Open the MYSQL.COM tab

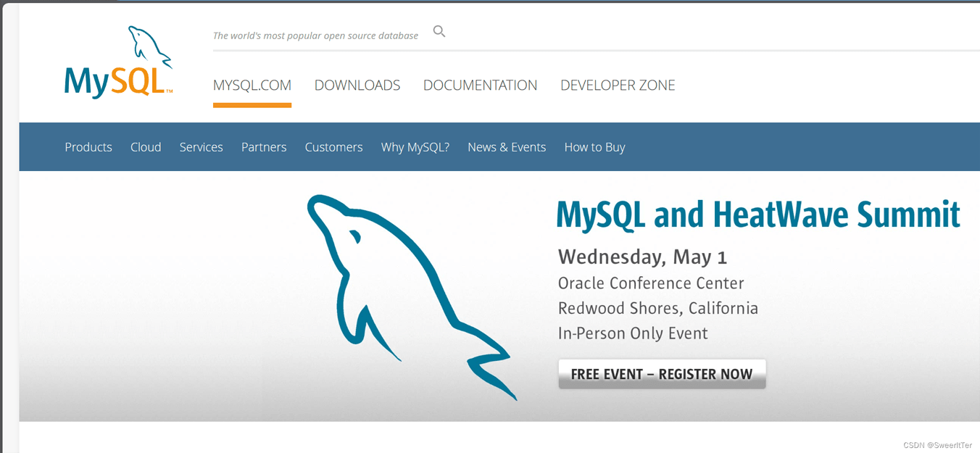pyautogui.click(x=252, y=86)
